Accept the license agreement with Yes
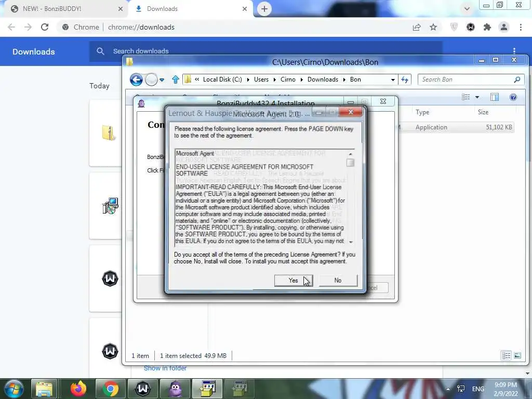The height and width of the screenshot is (399, 532). click(294, 280)
